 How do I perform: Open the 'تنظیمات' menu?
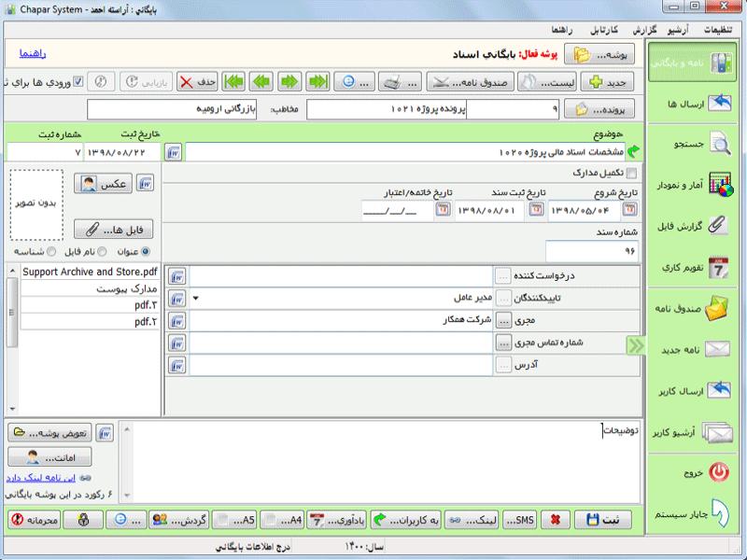click(723, 29)
